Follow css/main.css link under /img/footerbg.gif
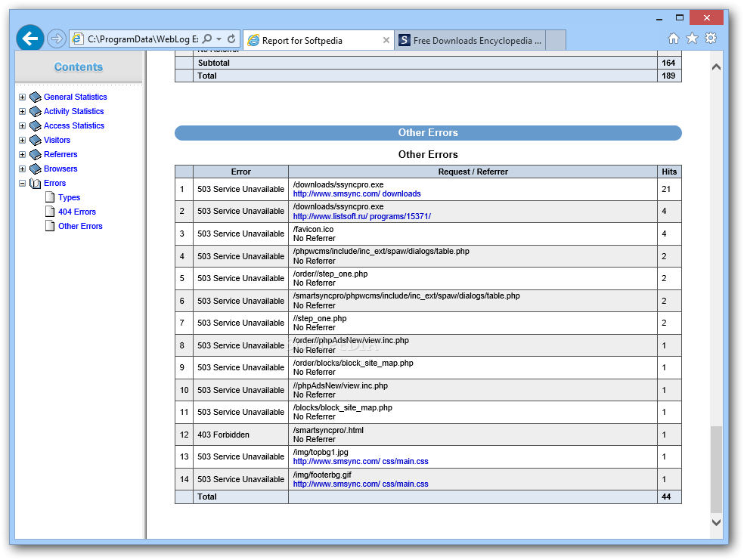 coord(361,484)
